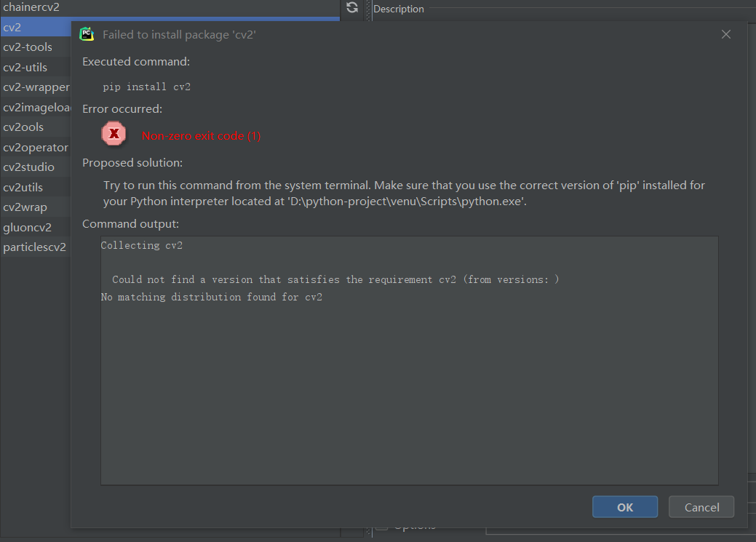Select cv2-wrapper package
756x542 pixels.
coord(36,87)
